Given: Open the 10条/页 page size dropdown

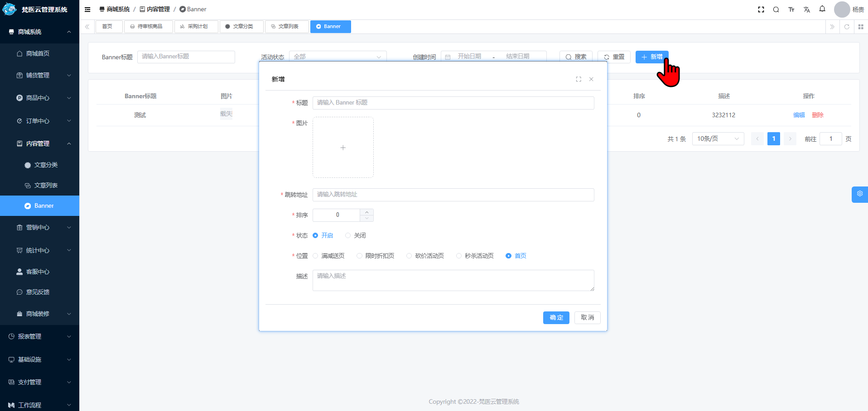Looking at the screenshot, I should (x=718, y=139).
